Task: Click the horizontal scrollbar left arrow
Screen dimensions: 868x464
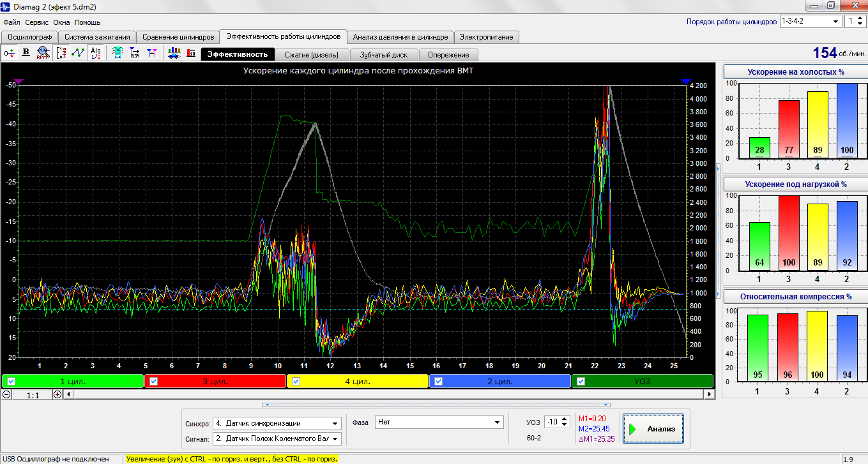Action: click(70, 394)
